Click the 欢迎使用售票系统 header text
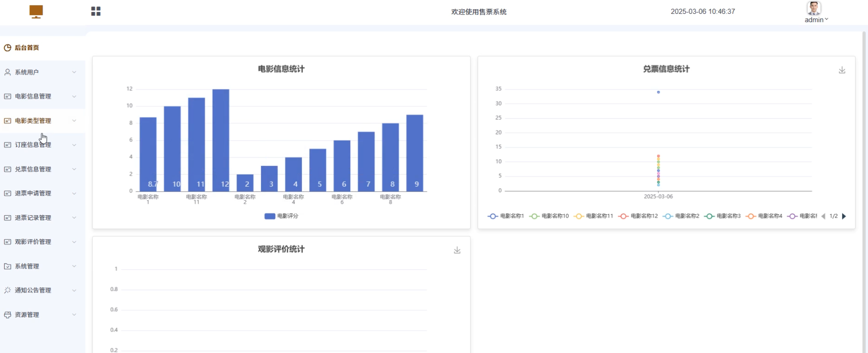This screenshot has height=353, width=868. pyautogui.click(x=479, y=12)
